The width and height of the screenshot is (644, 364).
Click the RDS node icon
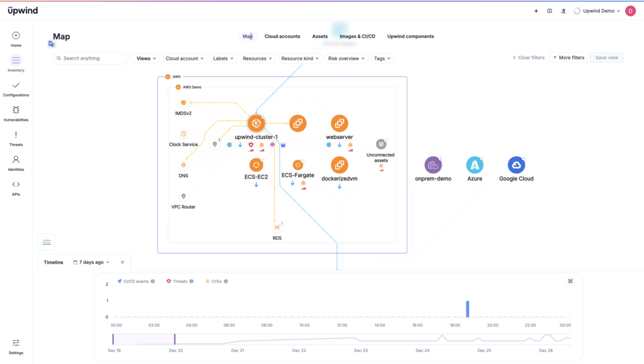click(x=277, y=228)
